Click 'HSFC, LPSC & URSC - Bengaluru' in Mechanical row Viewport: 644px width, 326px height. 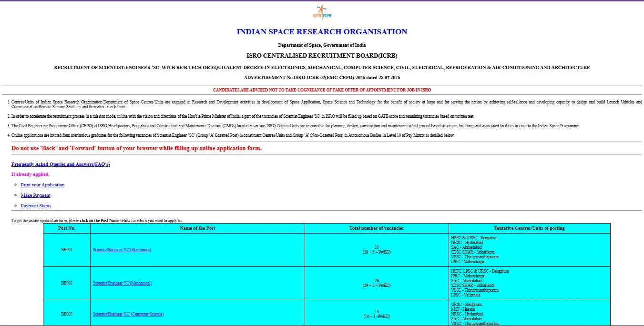coord(480,271)
